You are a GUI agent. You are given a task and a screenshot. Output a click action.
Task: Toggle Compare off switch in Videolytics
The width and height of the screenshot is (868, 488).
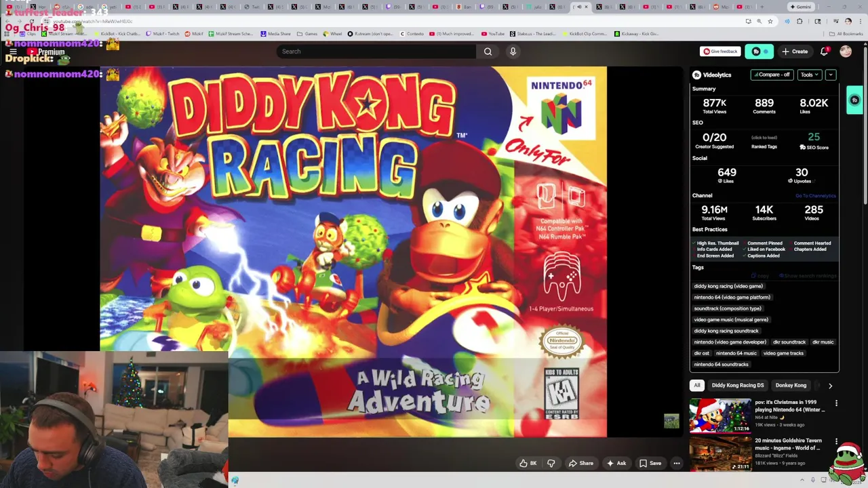(x=772, y=75)
